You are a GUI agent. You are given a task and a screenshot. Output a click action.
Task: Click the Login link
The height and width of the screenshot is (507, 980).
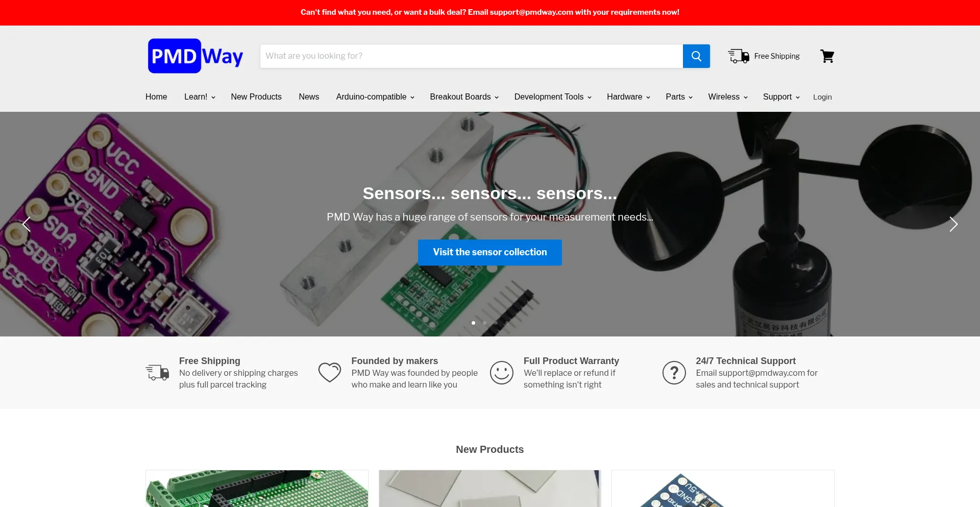[x=822, y=97]
